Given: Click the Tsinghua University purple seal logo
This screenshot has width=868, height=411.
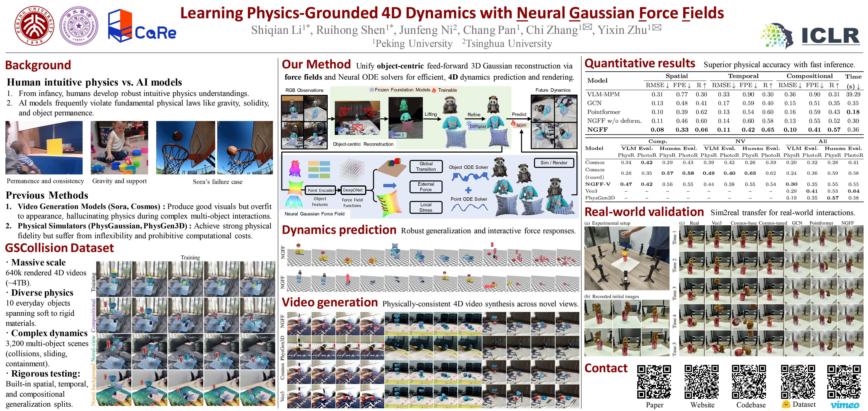Looking at the screenshot, I should point(79,26).
